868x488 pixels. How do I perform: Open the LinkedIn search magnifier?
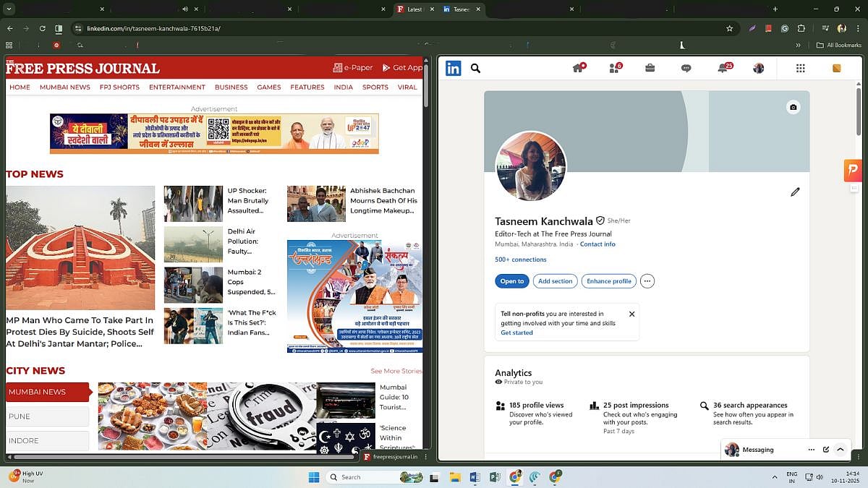click(x=475, y=67)
